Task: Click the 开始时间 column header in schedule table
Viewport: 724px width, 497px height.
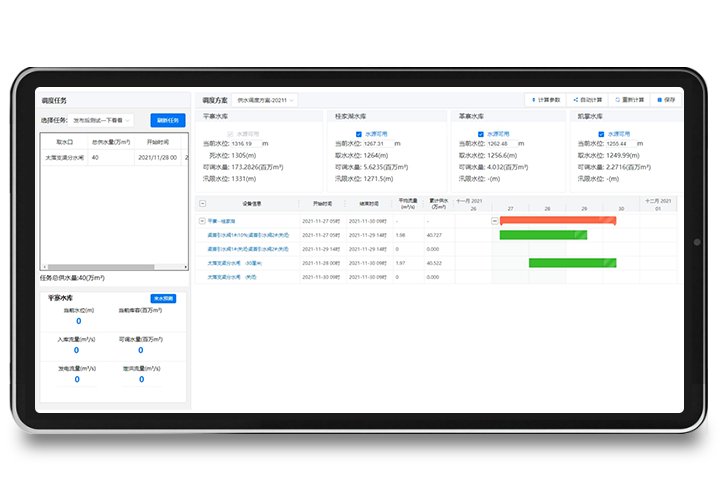Action: pyautogui.click(x=320, y=203)
